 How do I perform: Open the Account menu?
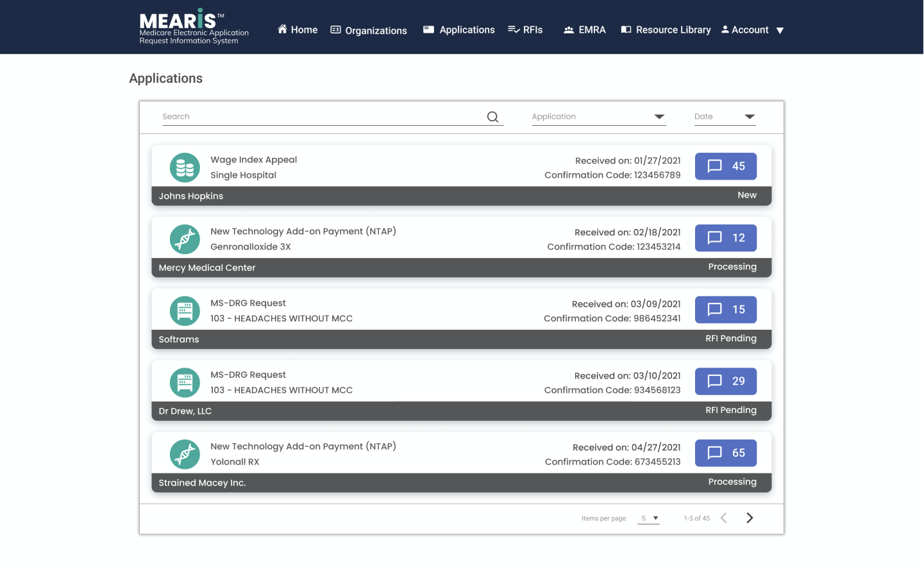coord(752,30)
